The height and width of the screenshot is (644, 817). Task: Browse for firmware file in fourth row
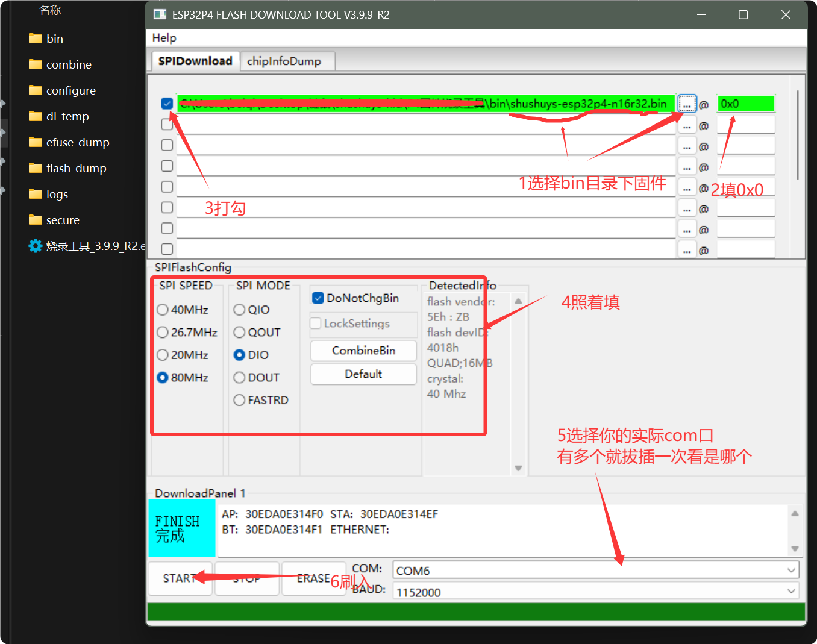[687, 166]
